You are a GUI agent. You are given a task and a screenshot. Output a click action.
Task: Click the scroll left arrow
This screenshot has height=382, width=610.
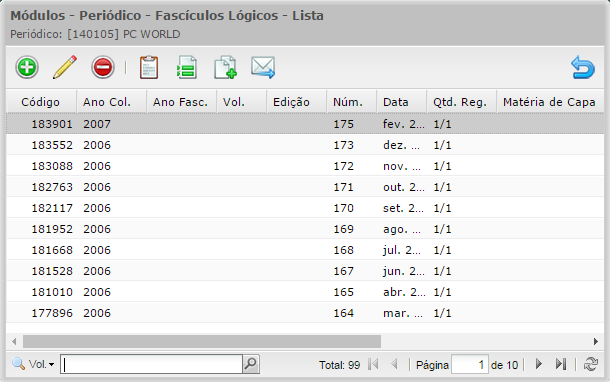(x=14, y=342)
